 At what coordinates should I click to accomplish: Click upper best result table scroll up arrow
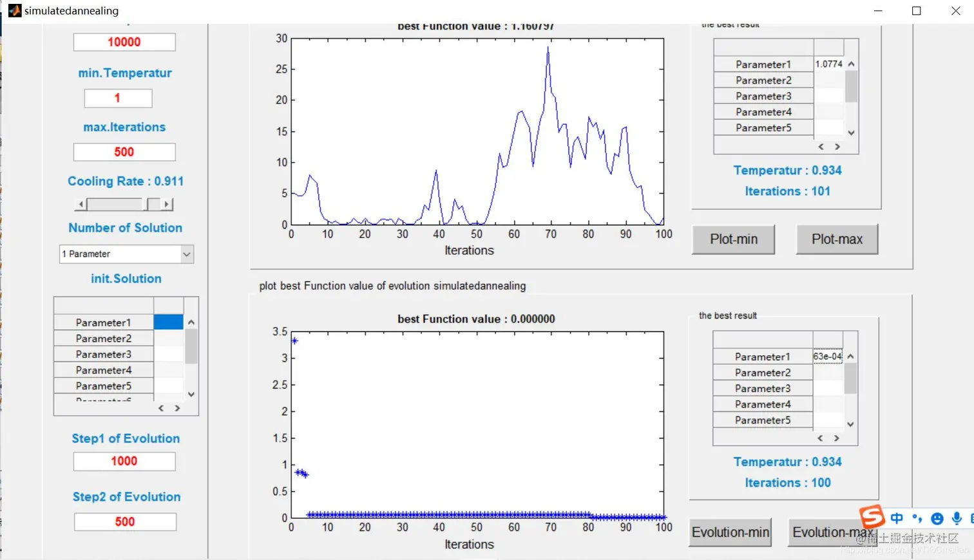(852, 64)
